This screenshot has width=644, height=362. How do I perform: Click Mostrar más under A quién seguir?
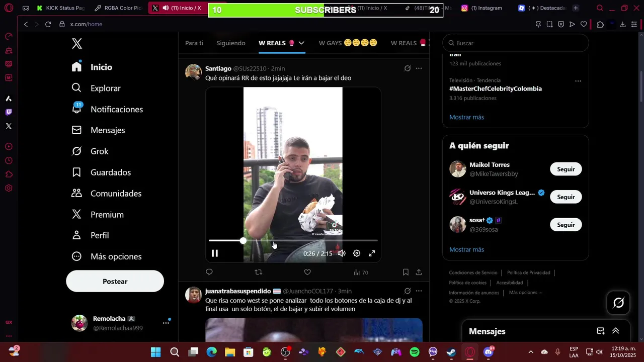466,249
